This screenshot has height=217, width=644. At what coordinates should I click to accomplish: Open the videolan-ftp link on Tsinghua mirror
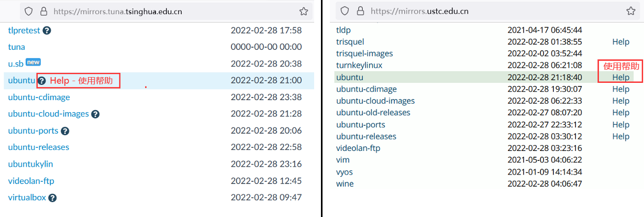click(x=31, y=181)
